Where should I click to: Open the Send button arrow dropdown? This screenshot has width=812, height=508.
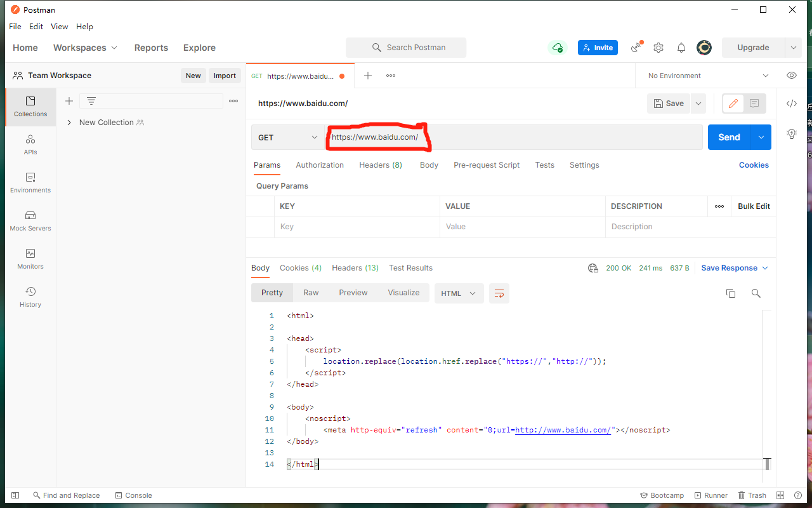tap(761, 137)
